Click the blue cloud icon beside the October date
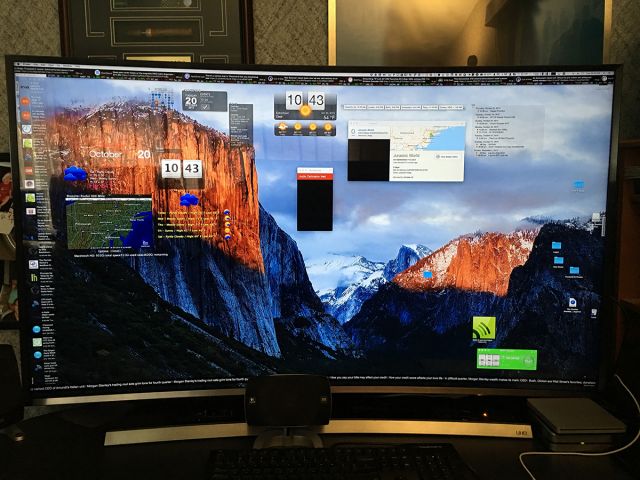The width and height of the screenshot is (640, 480). tap(75, 173)
